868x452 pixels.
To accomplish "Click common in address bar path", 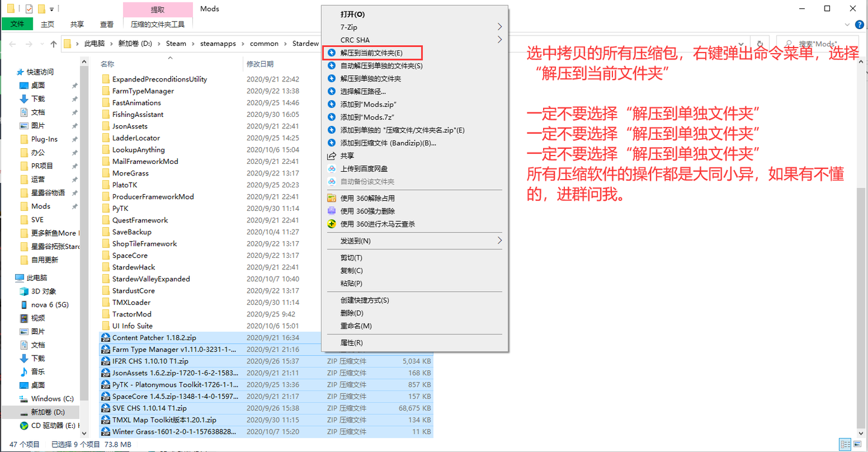I will pyautogui.click(x=264, y=43).
